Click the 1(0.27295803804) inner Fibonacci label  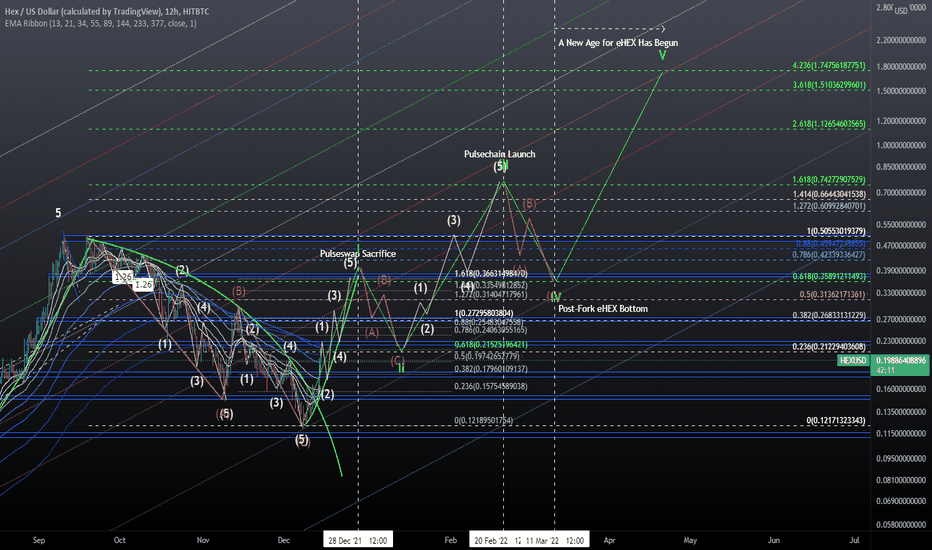tap(484, 313)
